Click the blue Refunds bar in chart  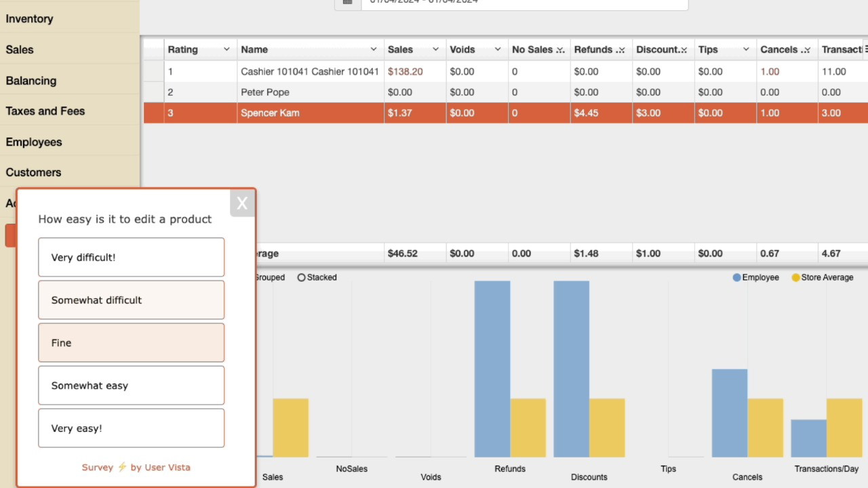tap(492, 369)
